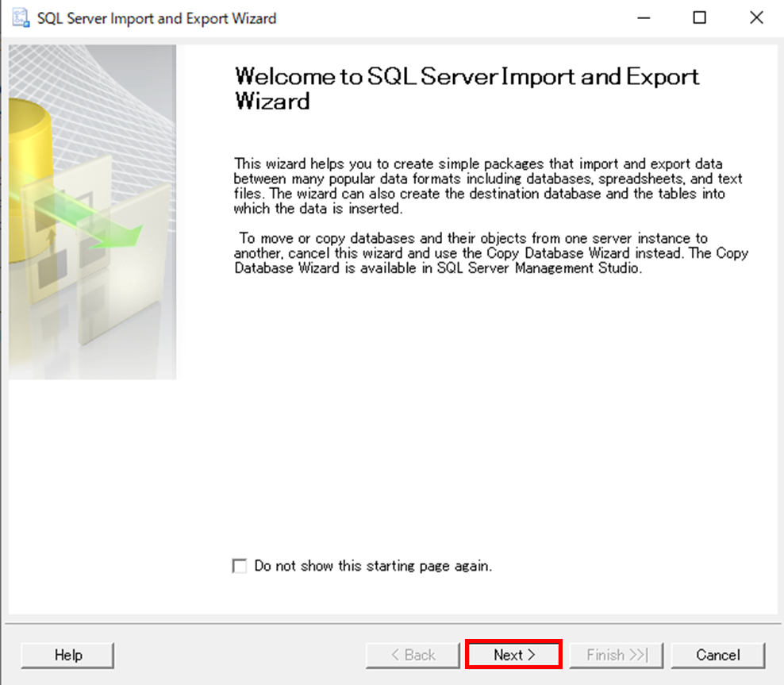This screenshot has width=784, height=685.
Task: Click the database illustration image
Action: tap(93, 212)
